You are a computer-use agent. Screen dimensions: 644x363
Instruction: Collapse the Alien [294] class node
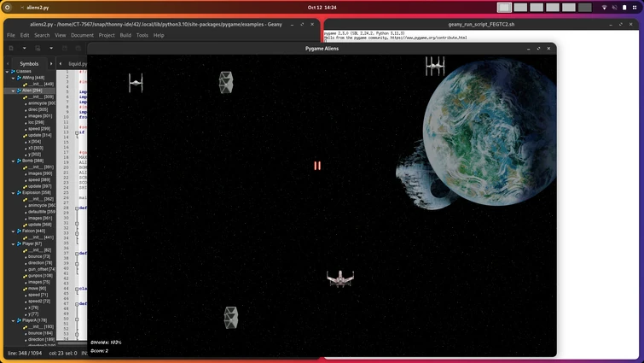13,91
